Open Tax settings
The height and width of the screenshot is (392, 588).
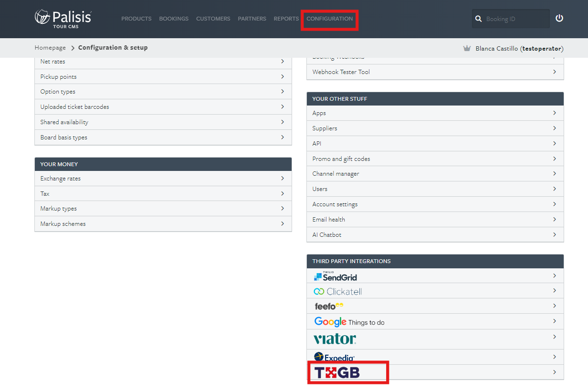point(163,193)
